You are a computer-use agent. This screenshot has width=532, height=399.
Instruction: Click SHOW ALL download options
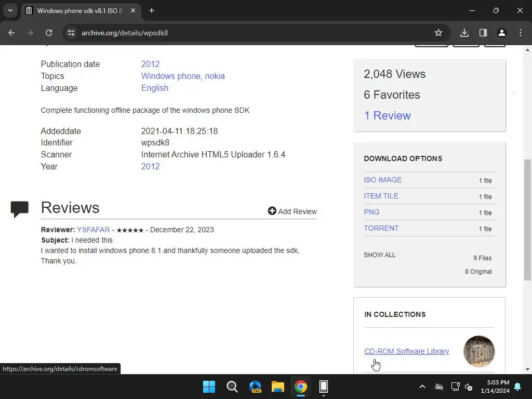click(x=380, y=255)
